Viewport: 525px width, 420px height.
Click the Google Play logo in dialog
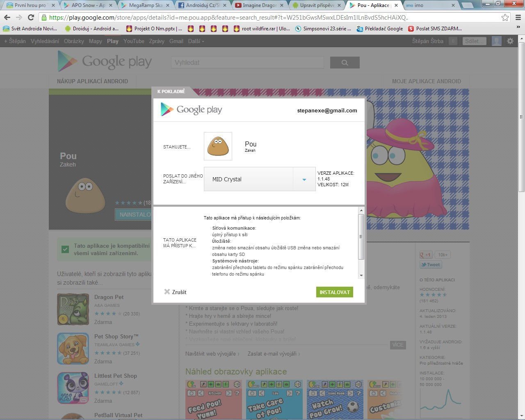(x=191, y=110)
